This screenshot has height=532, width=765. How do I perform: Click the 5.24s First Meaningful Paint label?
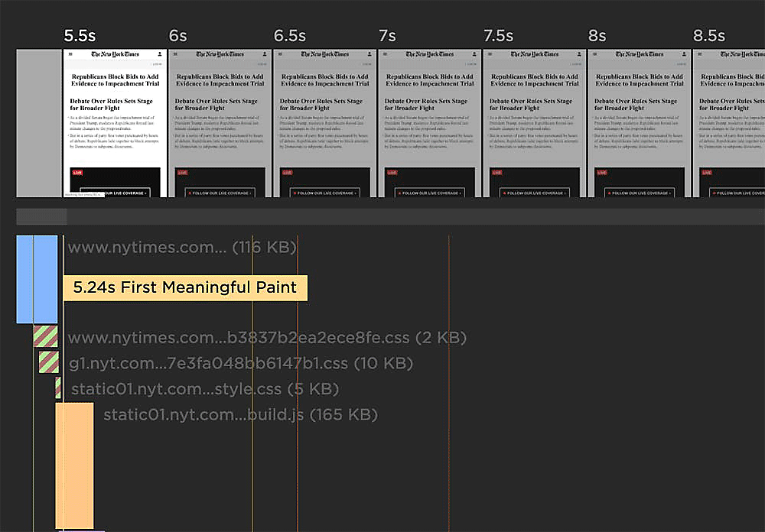pyautogui.click(x=185, y=288)
